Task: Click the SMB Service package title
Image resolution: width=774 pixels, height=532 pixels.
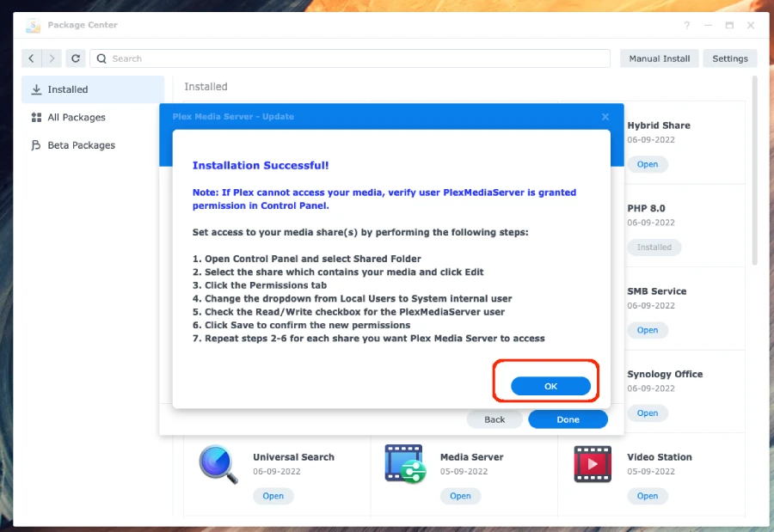Action: [656, 291]
